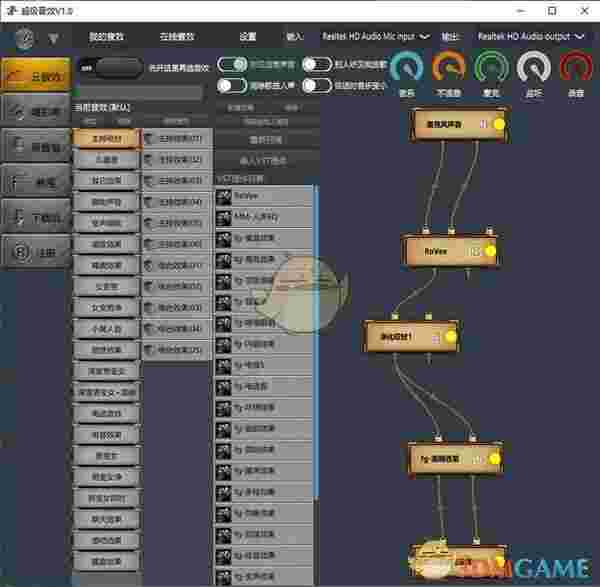The width and height of the screenshot is (600, 587).
Task: Adjust the orange dial knob
Action: pyautogui.click(x=448, y=68)
